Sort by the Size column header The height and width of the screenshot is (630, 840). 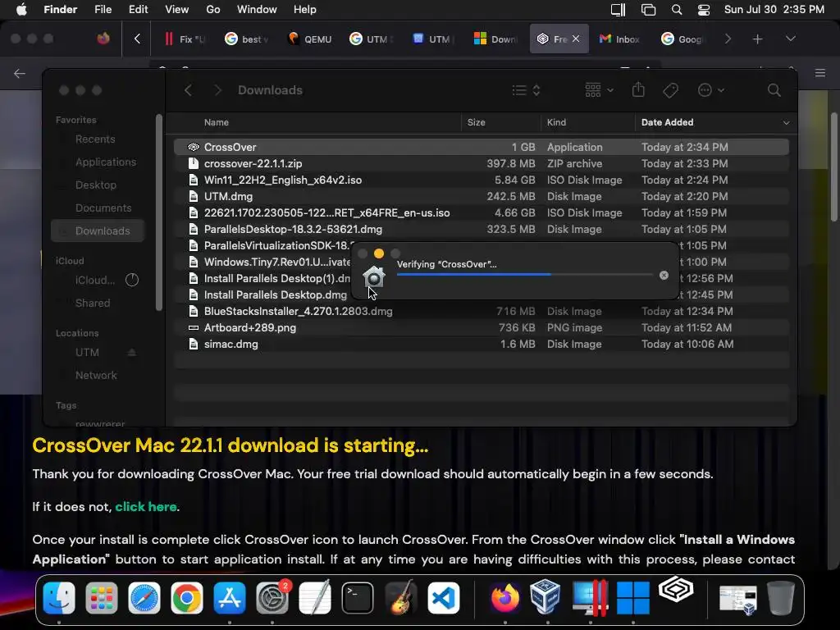476,123
